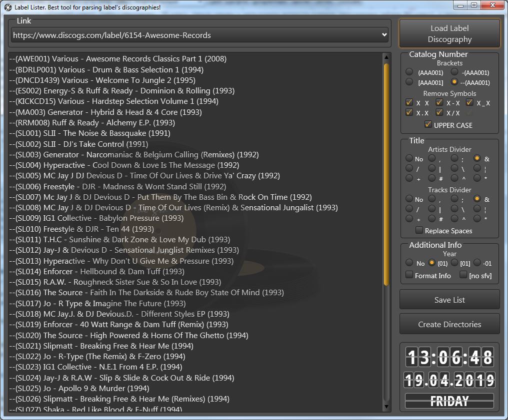The width and height of the screenshot is (508, 420).
Task: Click the flip clock time display
Action: (x=449, y=358)
